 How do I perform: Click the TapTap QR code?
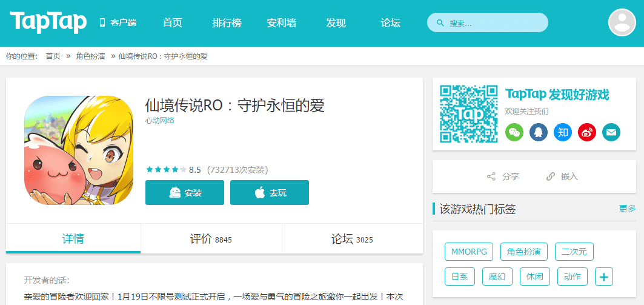pos(469,114)
